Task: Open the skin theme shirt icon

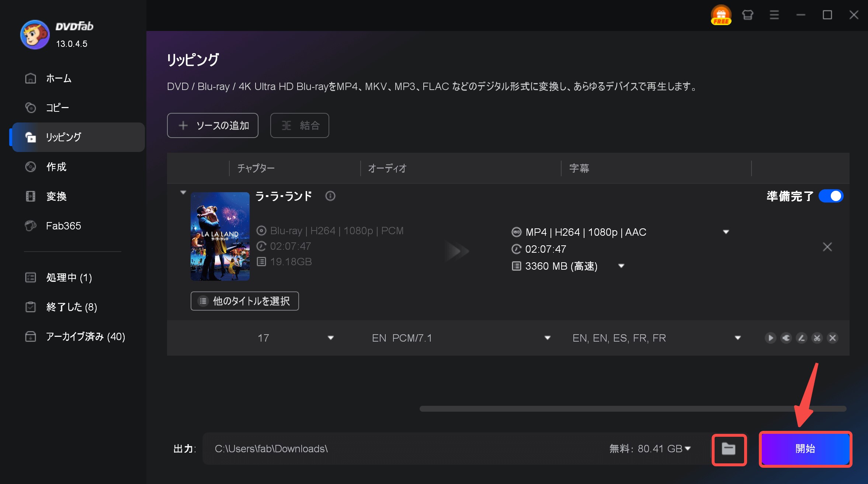Action: [x=748, y=15]
